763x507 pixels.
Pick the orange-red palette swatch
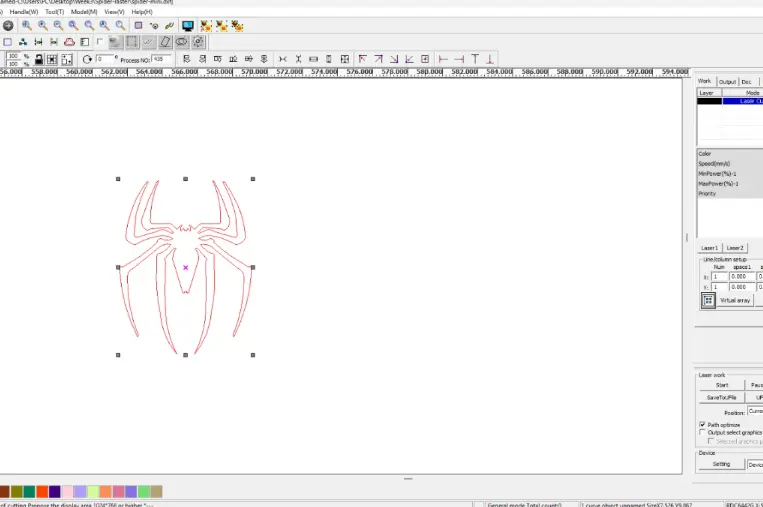tap(42, 491)
